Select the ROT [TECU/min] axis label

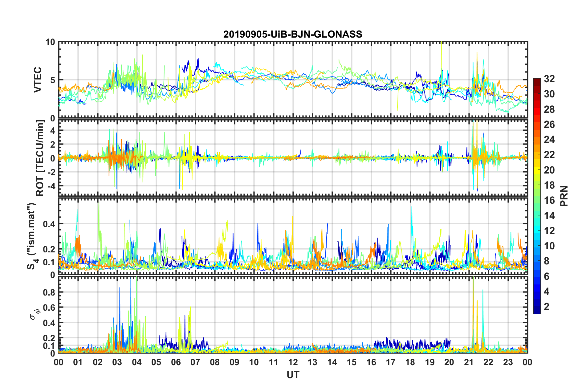[x=40, y=158]
